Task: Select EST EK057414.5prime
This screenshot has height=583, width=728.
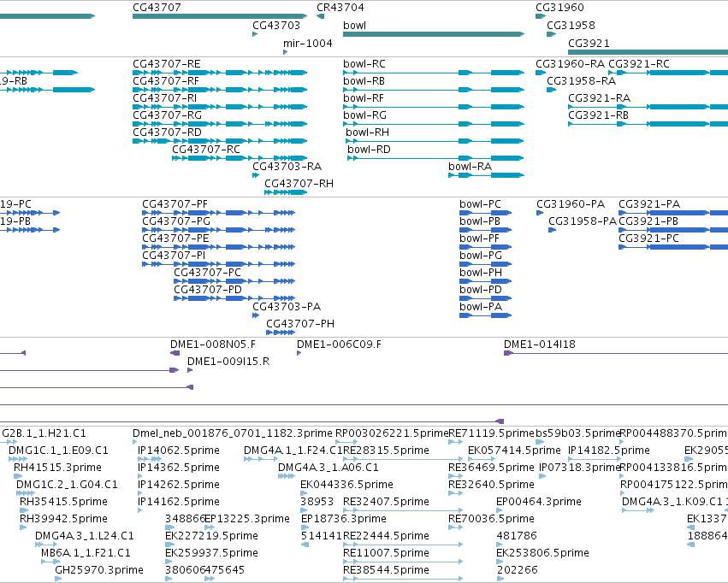Action: point(514,450)
